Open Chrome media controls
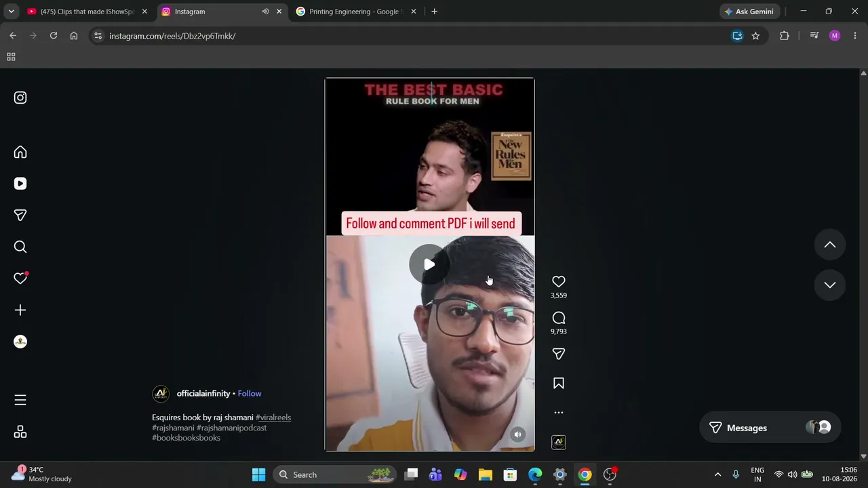Screen dimensions: 868x488 814,36
